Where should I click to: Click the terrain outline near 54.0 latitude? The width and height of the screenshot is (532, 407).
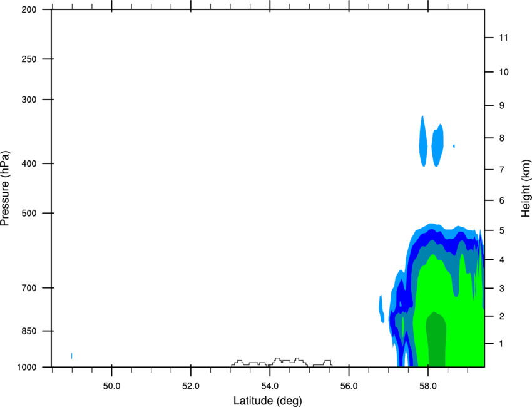pos(282,362)
